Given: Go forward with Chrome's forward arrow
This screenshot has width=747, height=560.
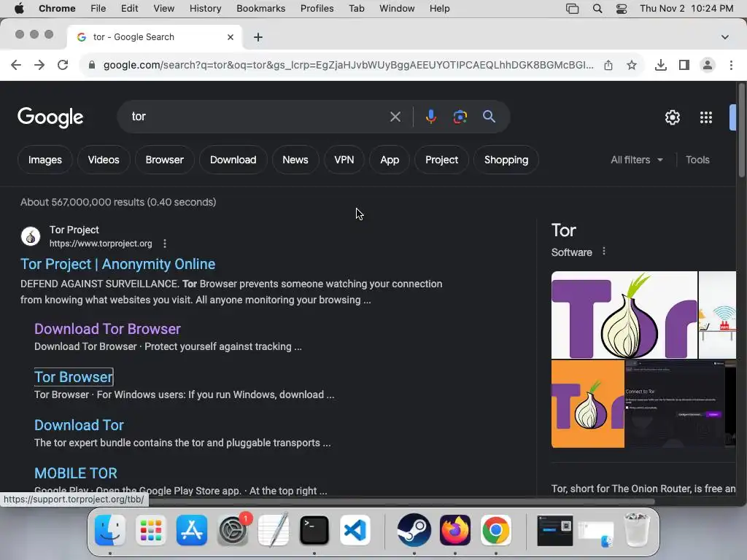Looking at the screenshot, I should tap(39, 65).
